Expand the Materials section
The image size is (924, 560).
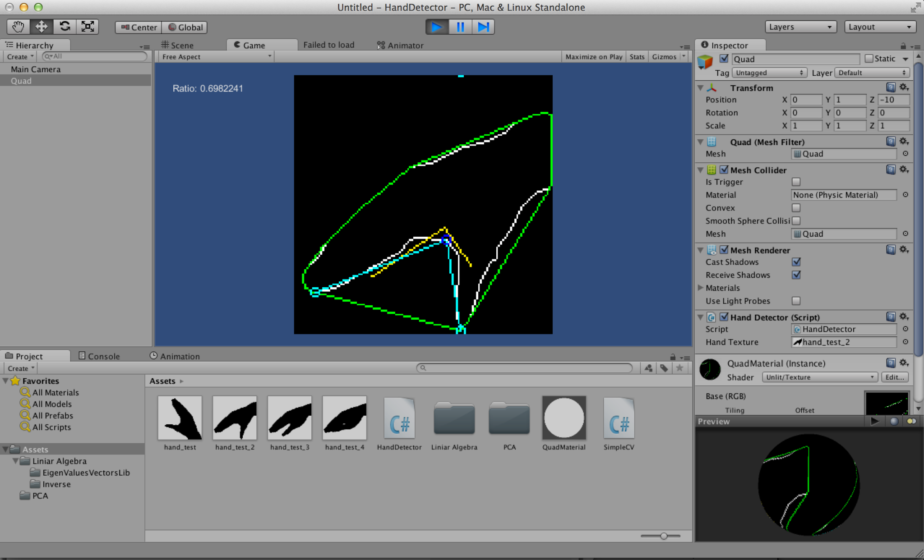(x=701, y=288)
